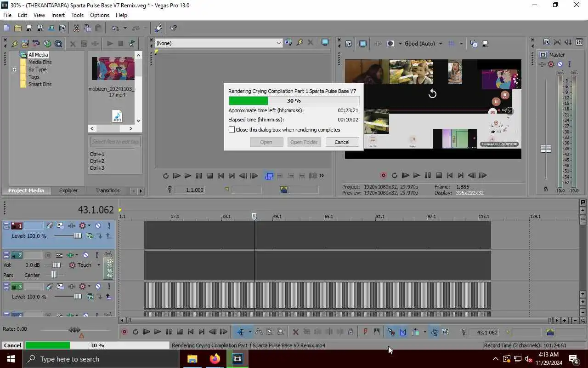588x368 pixels.
Task: Click the taskbar search box
Action: (101, 359)
